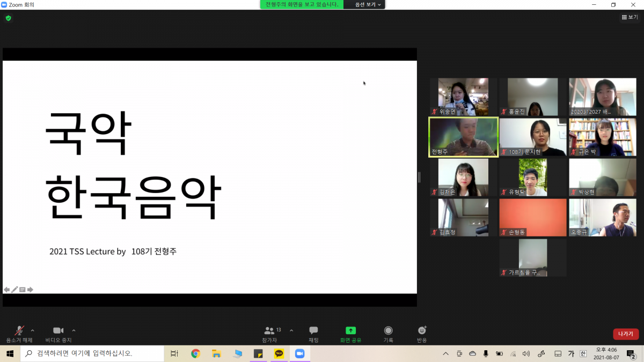Click the red 나가기 leave button
Viewport: 644px width, 362px height.
pyautogui.click(x=625, y=334)
